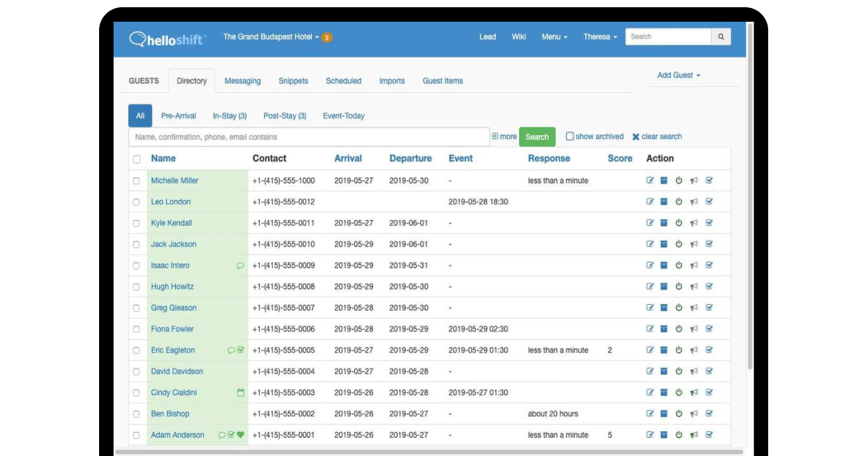This screenshot has width=868, height=456.
Task: Click the check-square action icon for Isaac Intero
Action: pos(709,265)
